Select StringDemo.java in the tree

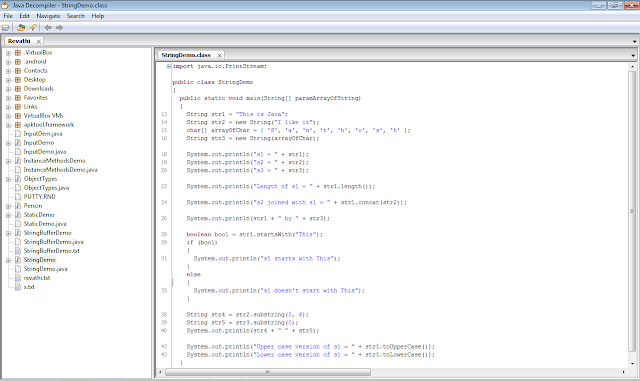click(x=45, y=269)
